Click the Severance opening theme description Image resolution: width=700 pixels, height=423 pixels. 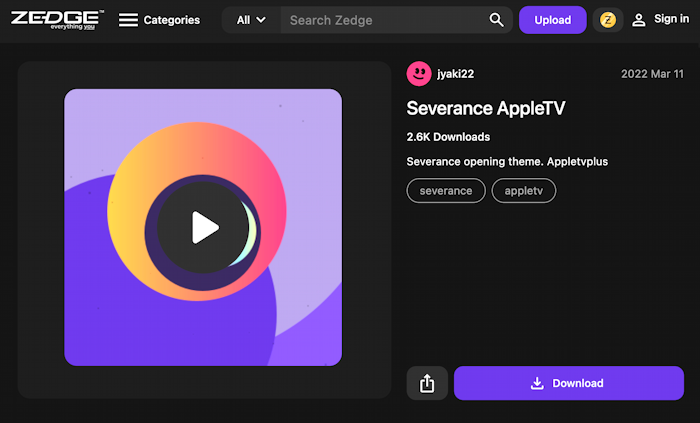tap(507, 162)
